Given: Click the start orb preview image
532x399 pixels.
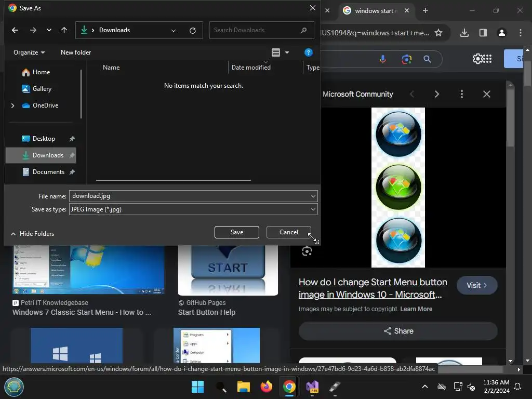Looking at the screenshot, I should pos(398,187).
